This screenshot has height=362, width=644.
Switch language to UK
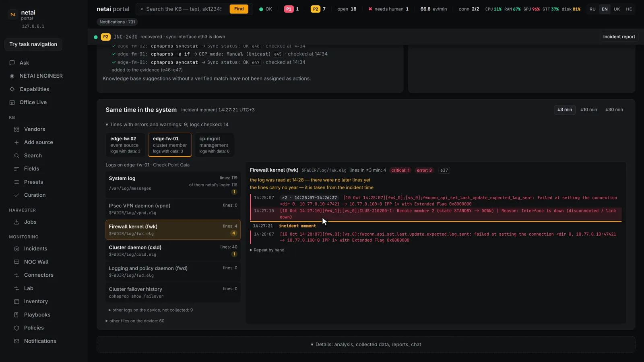coord(617,9)
